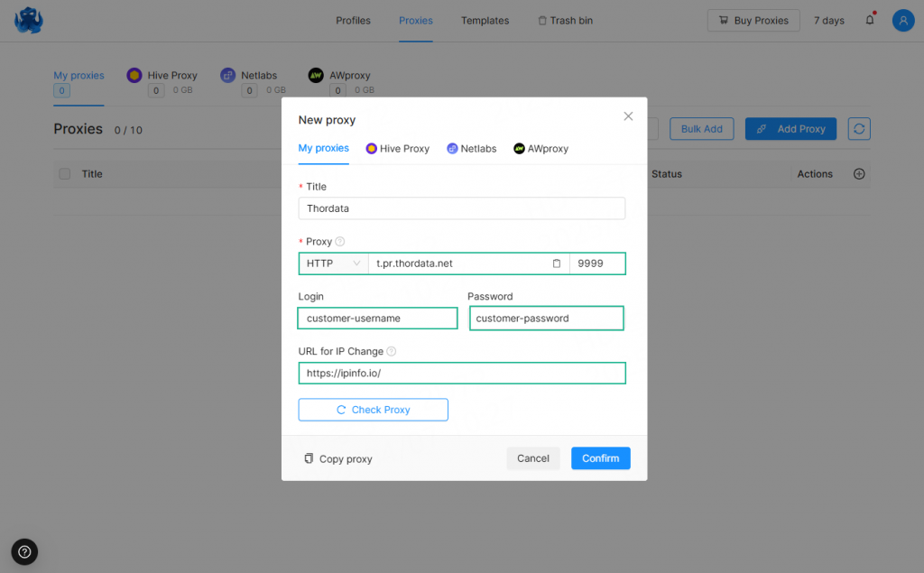
Task: Click the 7 days subscription label
Action: coord(828,21)
